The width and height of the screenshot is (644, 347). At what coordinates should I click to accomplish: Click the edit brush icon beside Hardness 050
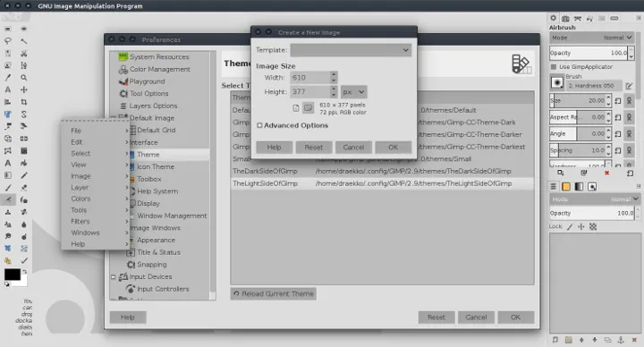629,86
